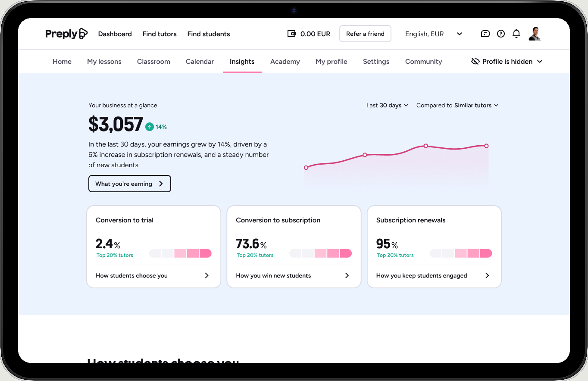Click the first earnings chart data point

(x=306, y=167)
